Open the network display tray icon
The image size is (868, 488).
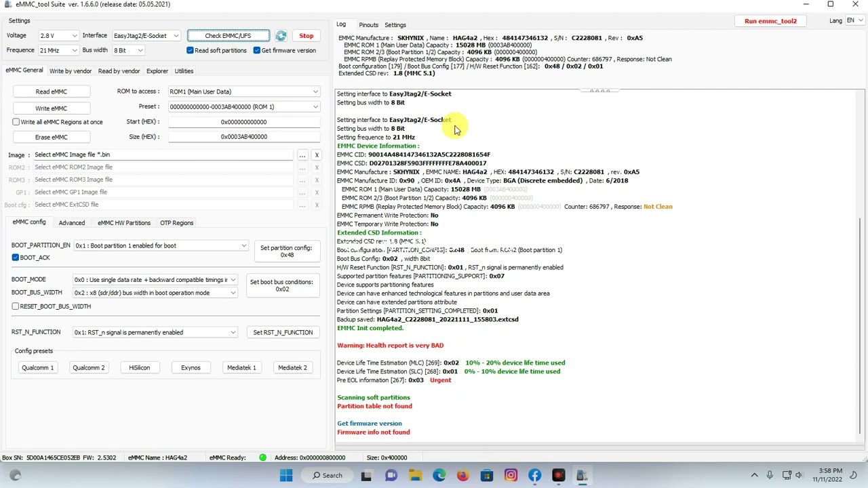click(787, 475)
